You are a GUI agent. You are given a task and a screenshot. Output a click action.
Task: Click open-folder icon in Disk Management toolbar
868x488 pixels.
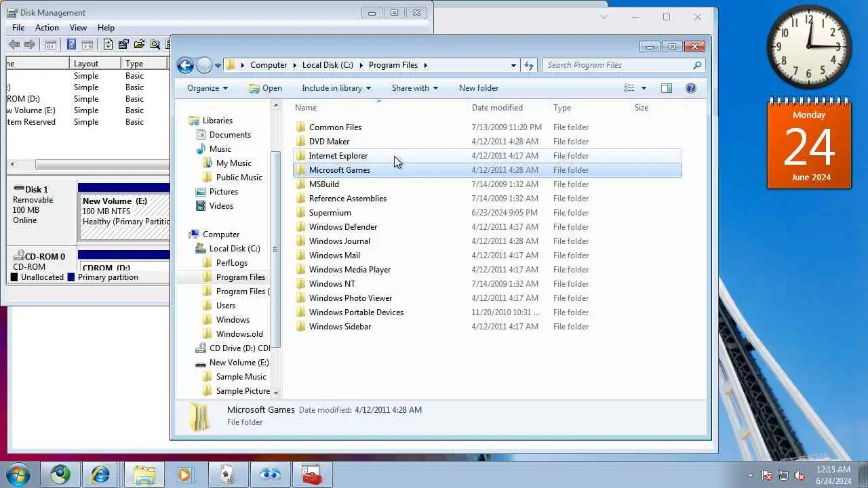pos(139,45)
